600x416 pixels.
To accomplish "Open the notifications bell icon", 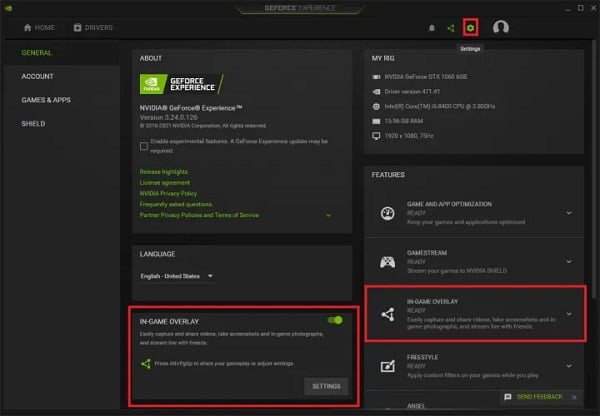I will pyautogui.click(x=432, y=28).
